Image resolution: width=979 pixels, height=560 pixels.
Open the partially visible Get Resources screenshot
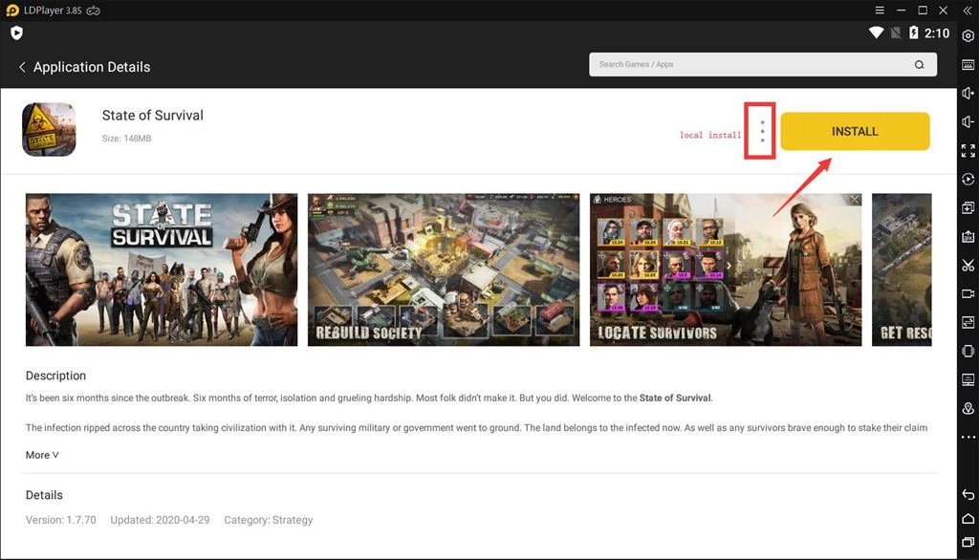coord(902,269)
